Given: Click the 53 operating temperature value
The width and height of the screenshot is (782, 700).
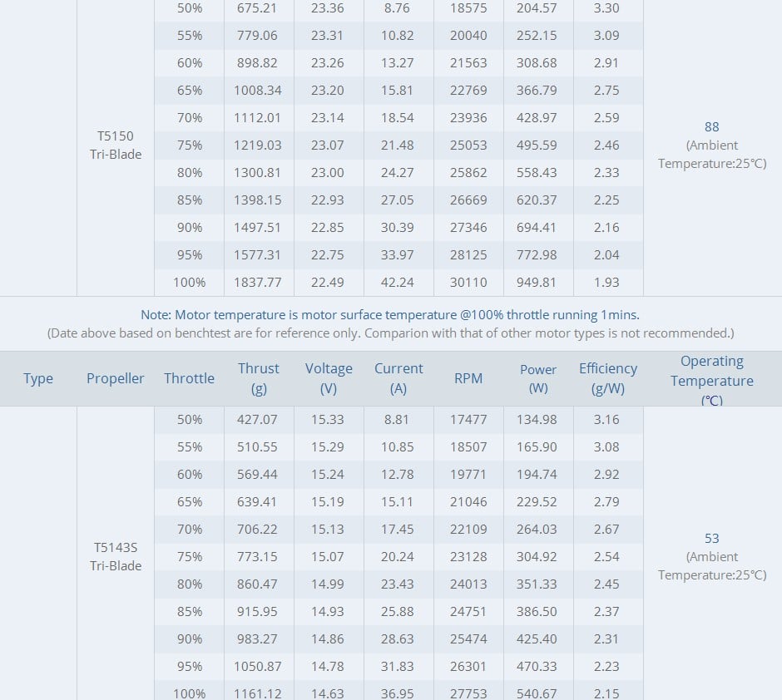Looking at the screenshot, I should [711, 539].
